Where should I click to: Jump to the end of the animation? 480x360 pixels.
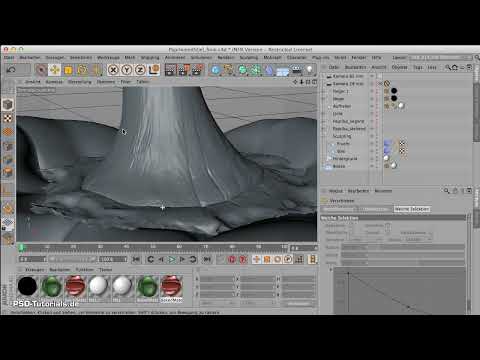click(207, 259)
